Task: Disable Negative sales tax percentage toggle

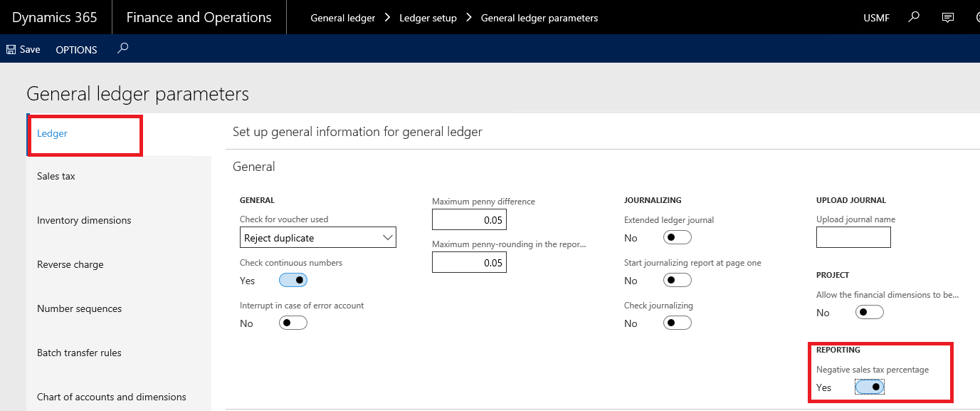Action: click(x=870, y=387)
